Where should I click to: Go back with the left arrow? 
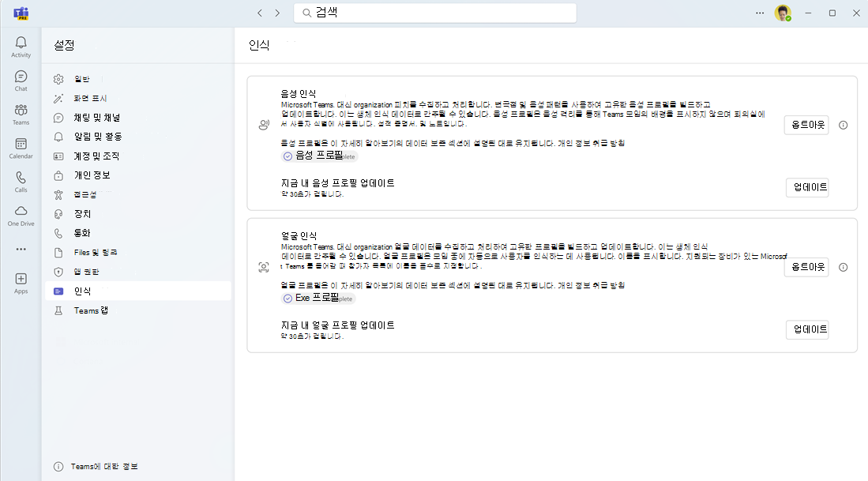click(260, 13)
